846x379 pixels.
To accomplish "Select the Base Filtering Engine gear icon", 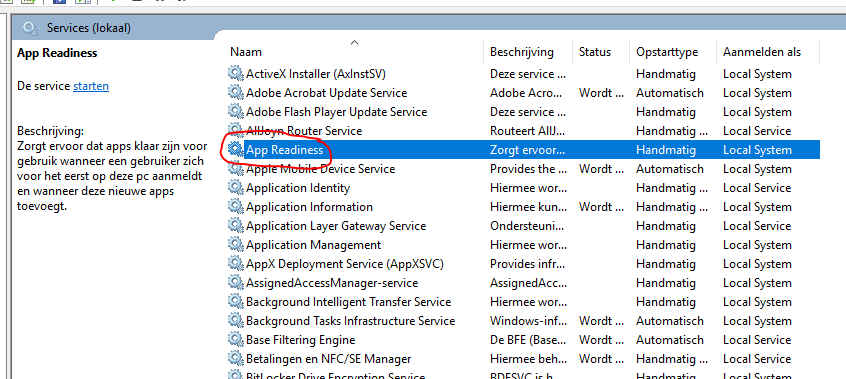I will 235,340.
